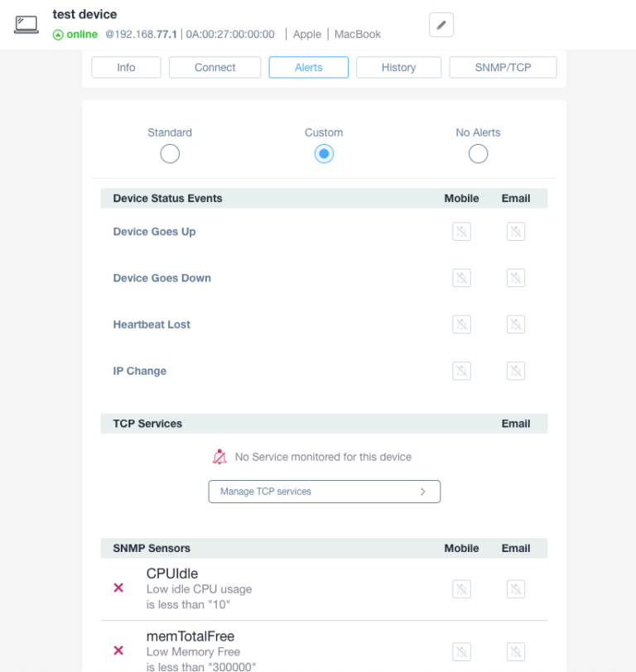This screenshot has height=672, width=636.
Task: Enable email alert for CPUIdle sensor
Action: tap(516, 589)
